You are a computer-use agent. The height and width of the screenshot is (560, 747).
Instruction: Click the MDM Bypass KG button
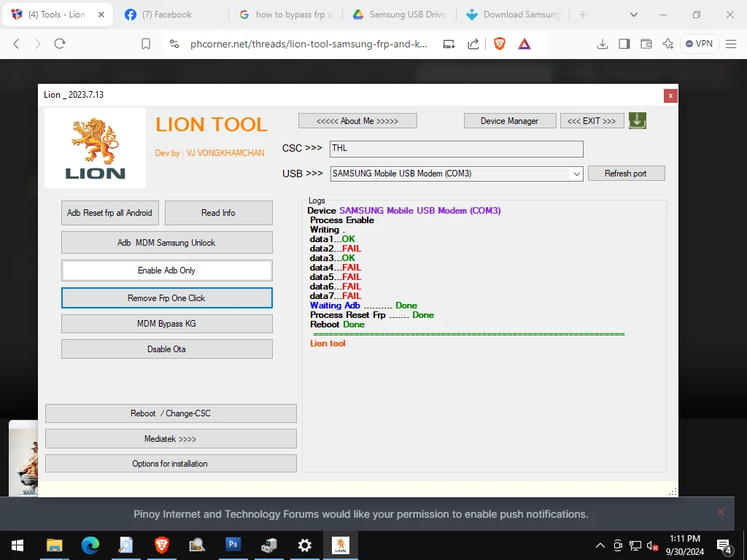click(x=167, y=324)
